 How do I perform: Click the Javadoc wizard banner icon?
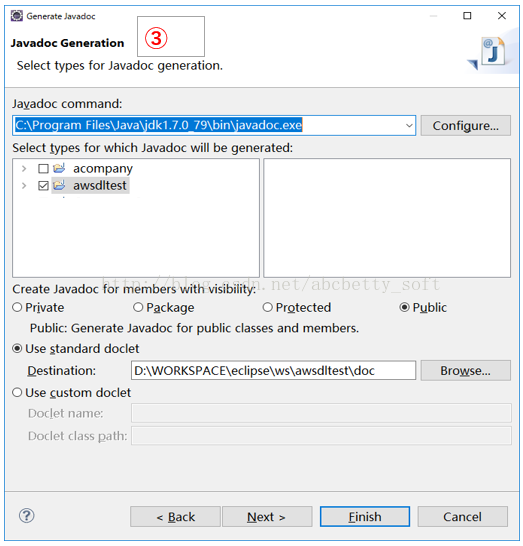(x=489, y=53)
